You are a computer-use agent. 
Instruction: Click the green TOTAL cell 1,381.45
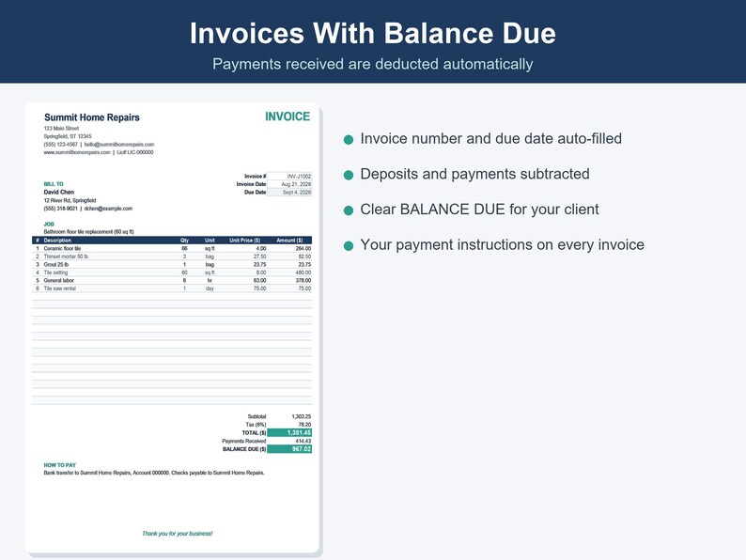(x=289, y=432)
